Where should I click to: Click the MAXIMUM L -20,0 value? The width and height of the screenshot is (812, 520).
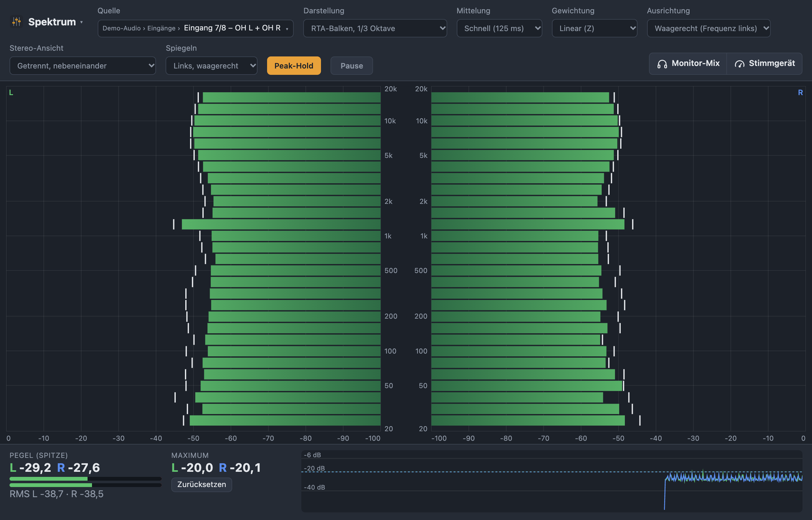coord(192,468)
